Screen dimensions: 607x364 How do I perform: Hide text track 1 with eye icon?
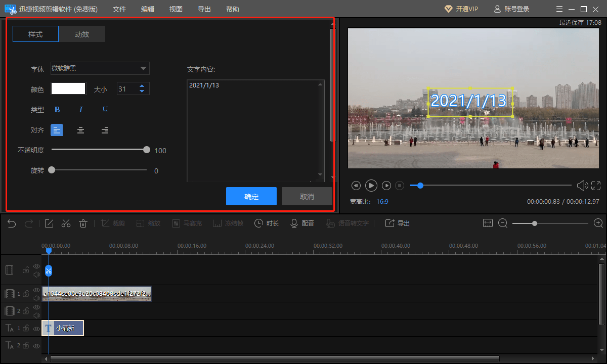[x=36, y=329]
